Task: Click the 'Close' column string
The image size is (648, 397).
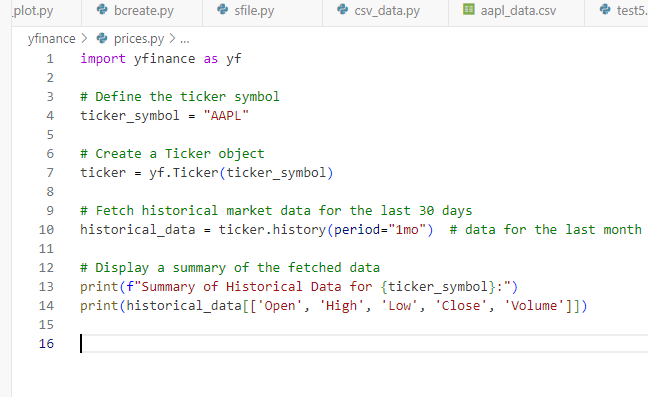Action: pyautogui.click(x=461, y=306)
